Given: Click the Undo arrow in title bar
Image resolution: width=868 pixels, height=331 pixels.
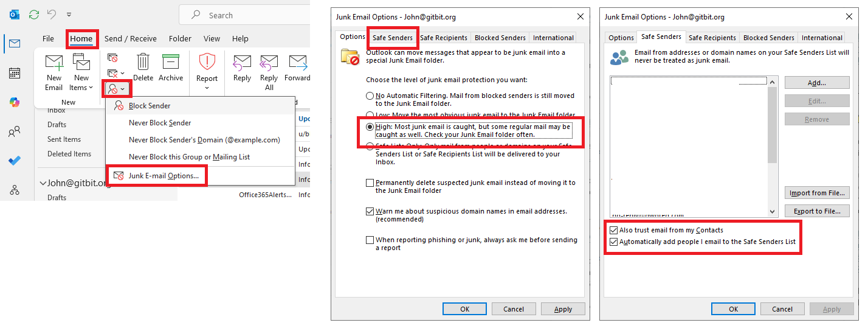Looking at the screenshot, I should (52, 13).
